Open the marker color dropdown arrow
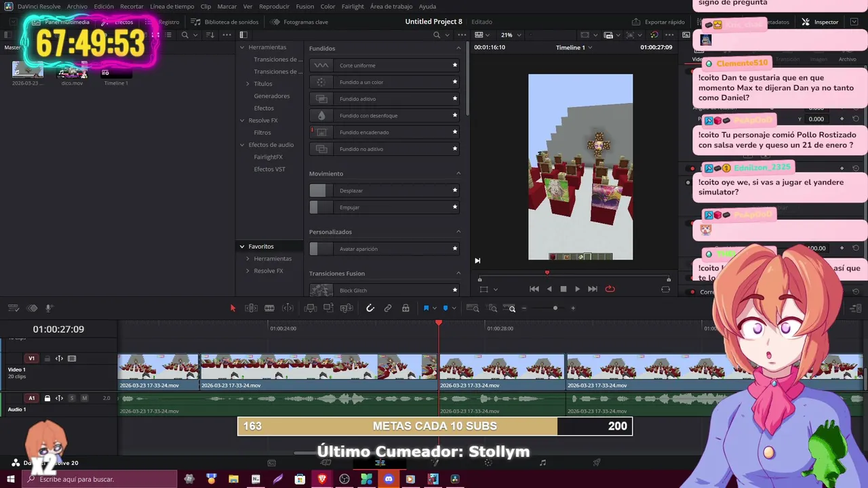Image resolution: width=868 pixels, height=488 pixels. [x=454, y=308]
